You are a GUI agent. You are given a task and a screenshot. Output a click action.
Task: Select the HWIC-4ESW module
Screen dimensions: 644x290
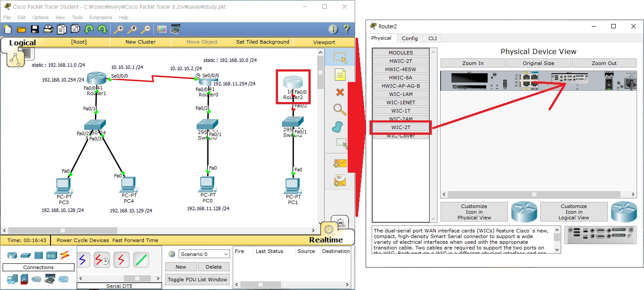[x=401, y=69]
